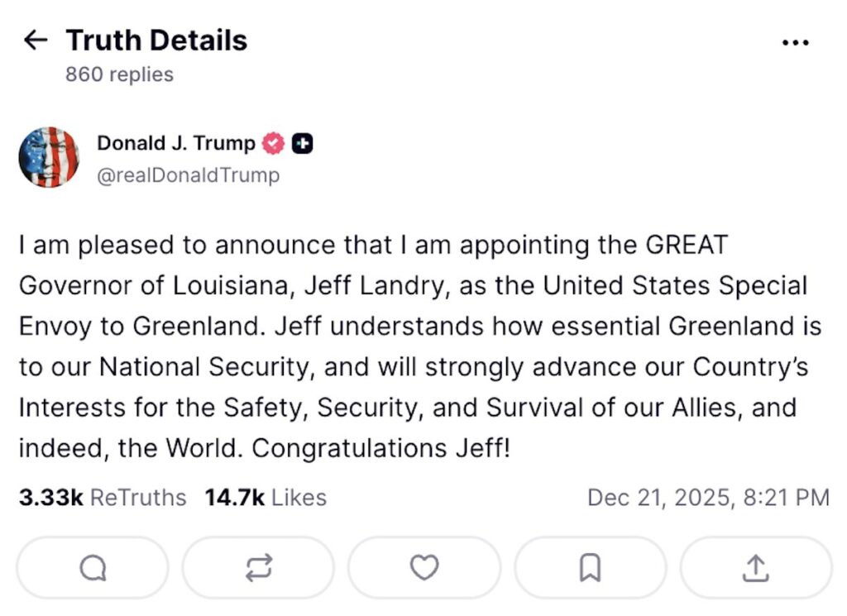Click the plus badge beside the verified checkmark
The height and width of the screenshot is (616, 847).
[303, 142]
